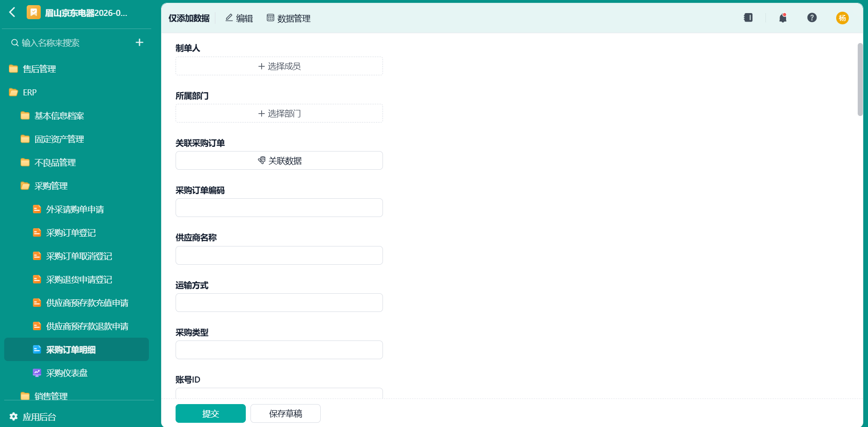868x427 pixels.
Task: Open the help question-mark icon
Action: (x=812, y=18)
